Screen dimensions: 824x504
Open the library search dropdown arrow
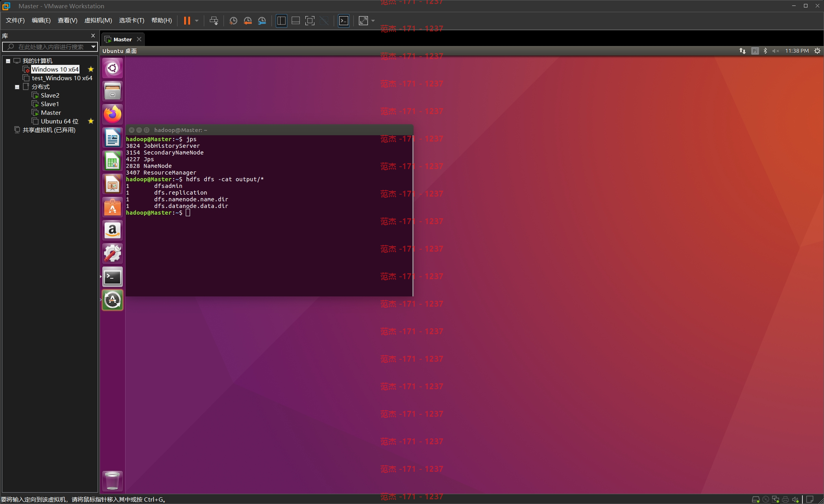pyautogui.click(x=93, y=47)
